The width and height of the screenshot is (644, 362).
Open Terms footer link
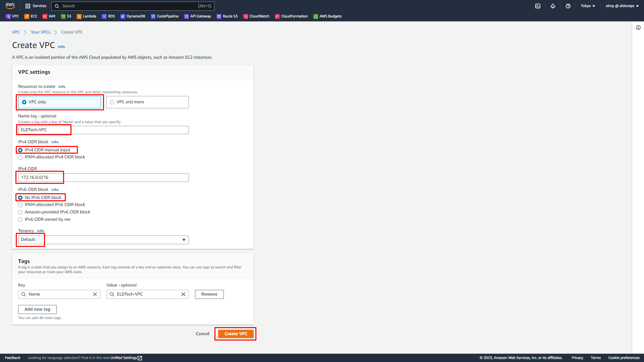[x=596, y=358]
